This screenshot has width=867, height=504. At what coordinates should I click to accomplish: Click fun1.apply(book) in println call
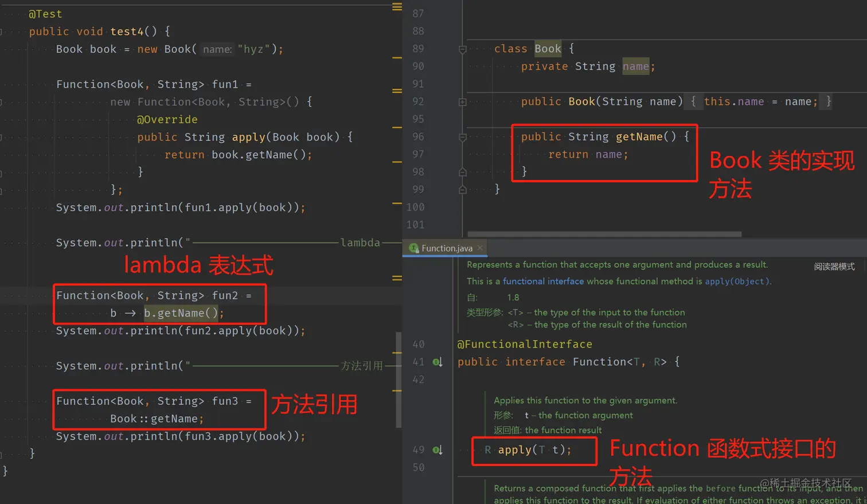[x=240, y=208]
